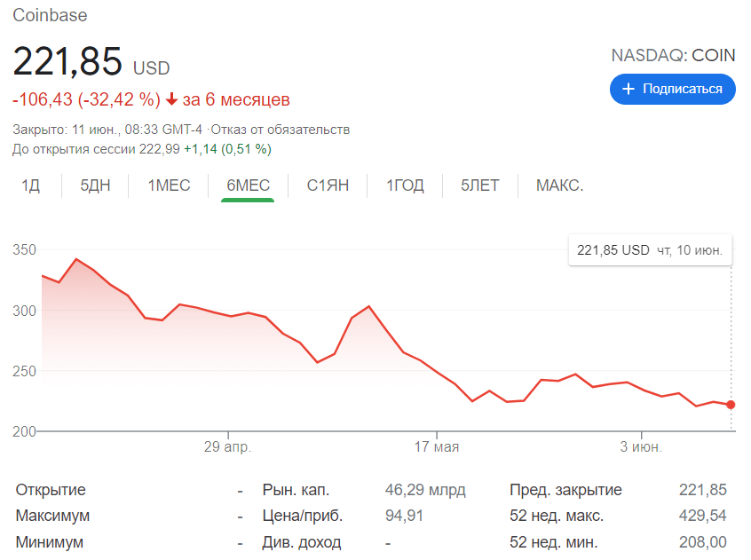Open the МАКС. chart range
Image resolution: width=751 pixels, height=560 pixels.
click(x=558, y=185)
